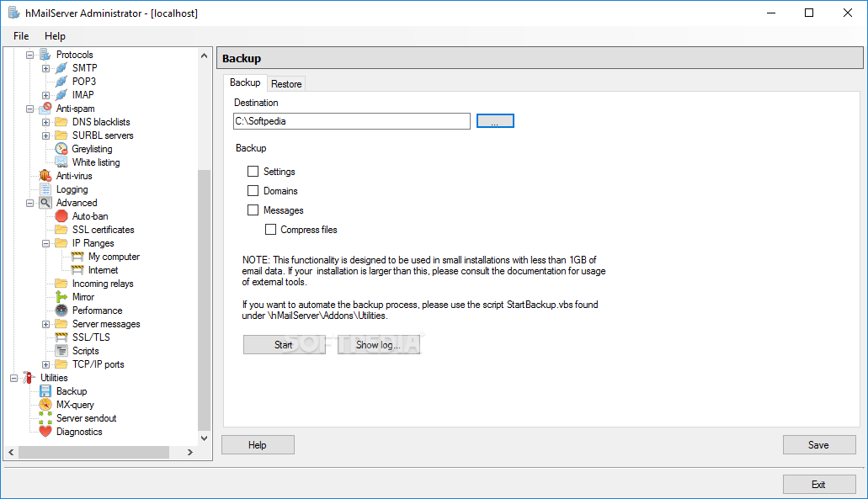Click the Exit button

[818, 485]
